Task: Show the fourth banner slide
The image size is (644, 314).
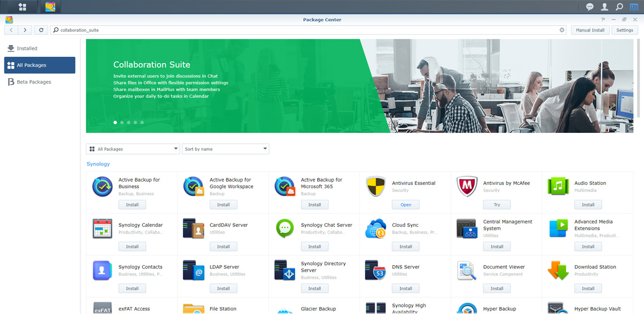Action: pyautogui.click(x=135, y=123)
